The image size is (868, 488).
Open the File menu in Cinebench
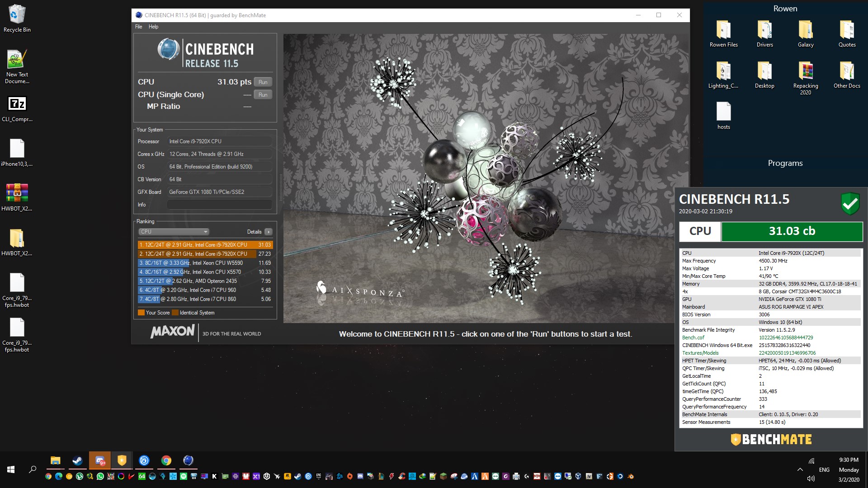[138, 27]
